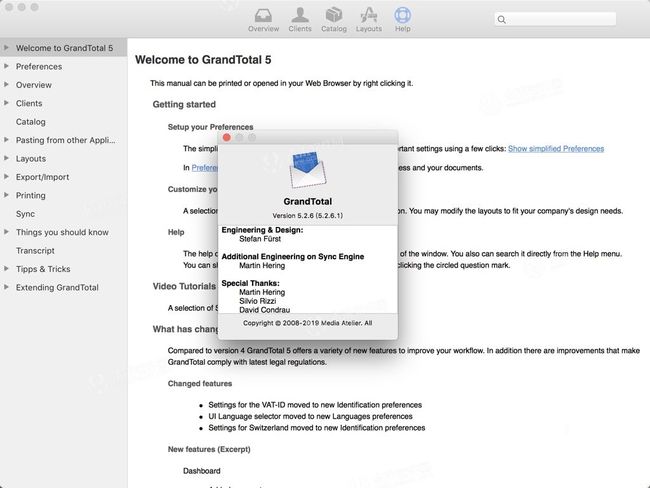Click the GrandTotal envelope app icon
This screenshot has width=650, height=488.
[x=308, y=170]
